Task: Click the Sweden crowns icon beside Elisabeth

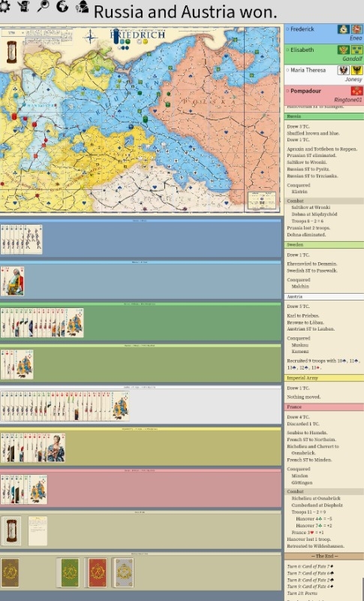Action: pos(356,50)
